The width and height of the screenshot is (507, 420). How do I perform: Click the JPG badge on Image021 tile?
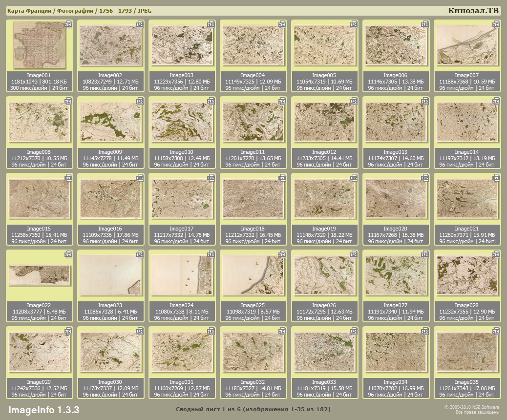point(496,177)
